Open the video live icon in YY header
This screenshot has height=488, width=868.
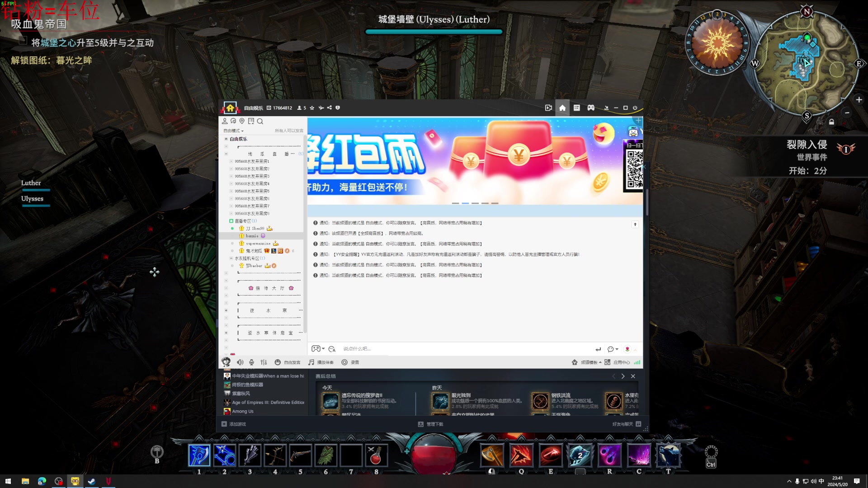[x=548, y=108]
